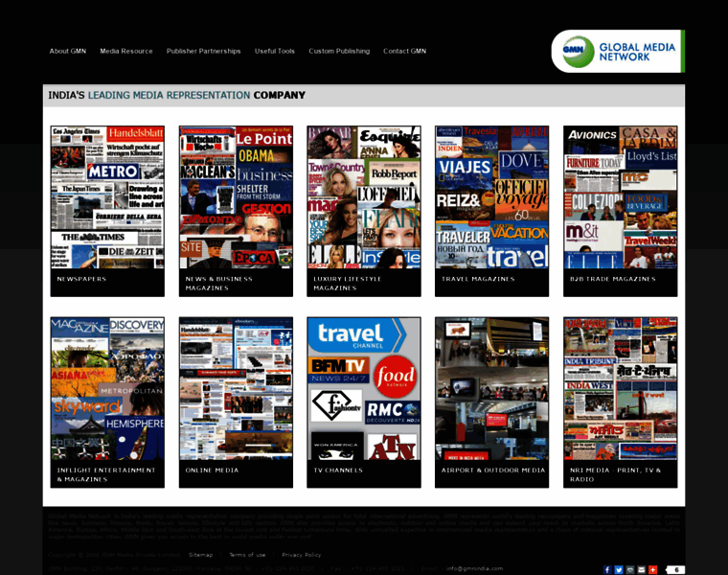Screen dimensions: 728x575
Task: Open the Contact GMN page
Action: click(x=404, y=51)
